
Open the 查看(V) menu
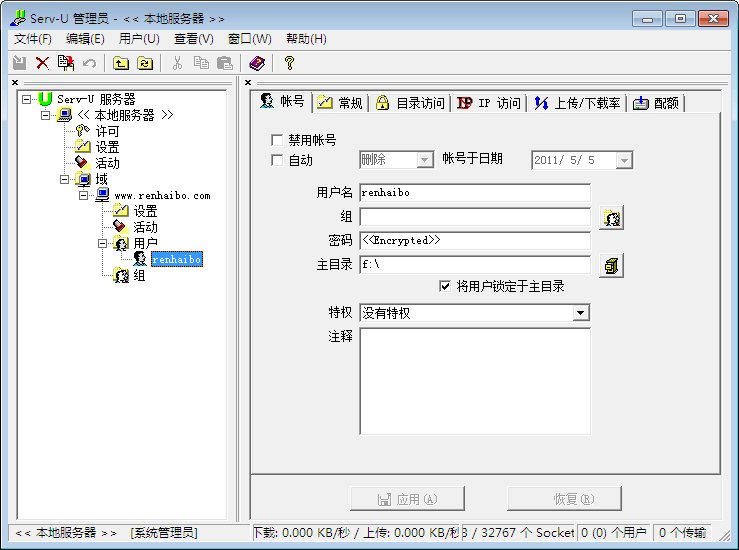click(x=193, y=39)
